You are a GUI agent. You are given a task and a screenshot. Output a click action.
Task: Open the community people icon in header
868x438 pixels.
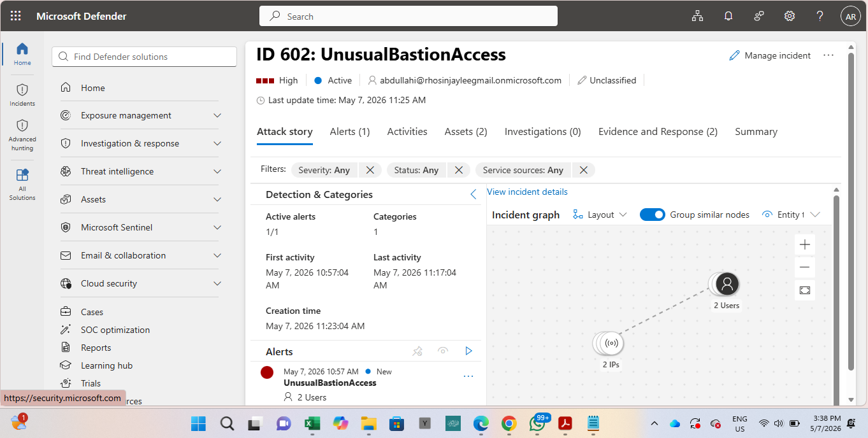click(x=759, y=17)
